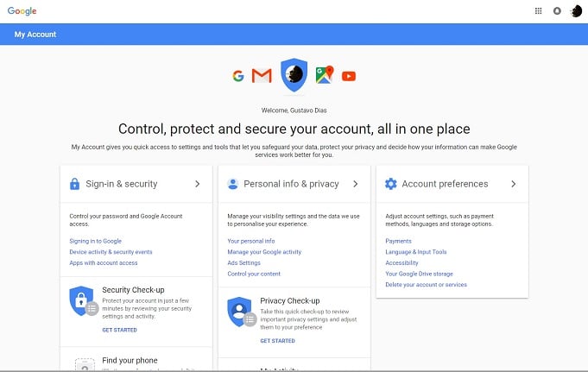Expand Sign-in & security chevron arrow
The image size is (588, 372).
[x=197, y=184]
